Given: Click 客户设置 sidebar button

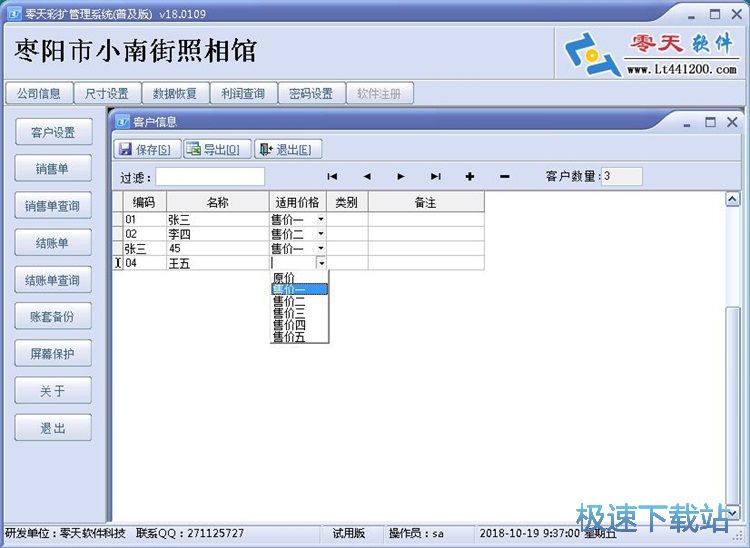Looking at the screenshot, I should pyautogui.click(x=53, y=132).
